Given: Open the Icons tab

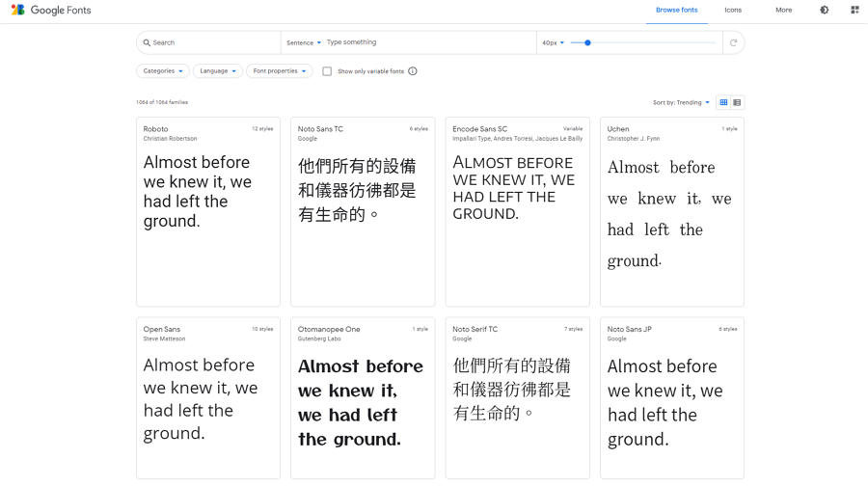Looking at the screenshot, I should point(733,10).
